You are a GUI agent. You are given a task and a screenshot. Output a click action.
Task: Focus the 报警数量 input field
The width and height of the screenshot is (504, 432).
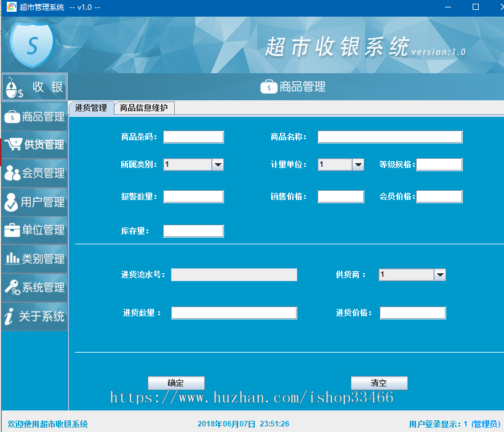coord(193,197)
